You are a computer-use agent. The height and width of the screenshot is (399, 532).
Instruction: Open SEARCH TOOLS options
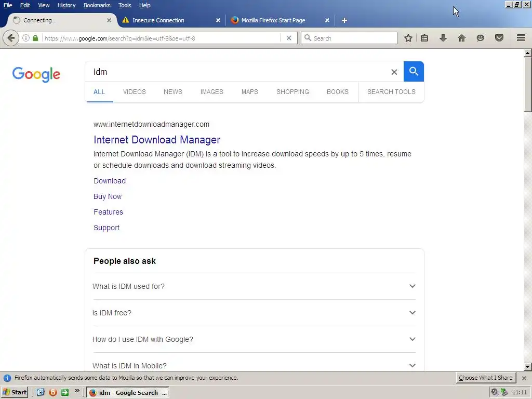click(391, 92)
